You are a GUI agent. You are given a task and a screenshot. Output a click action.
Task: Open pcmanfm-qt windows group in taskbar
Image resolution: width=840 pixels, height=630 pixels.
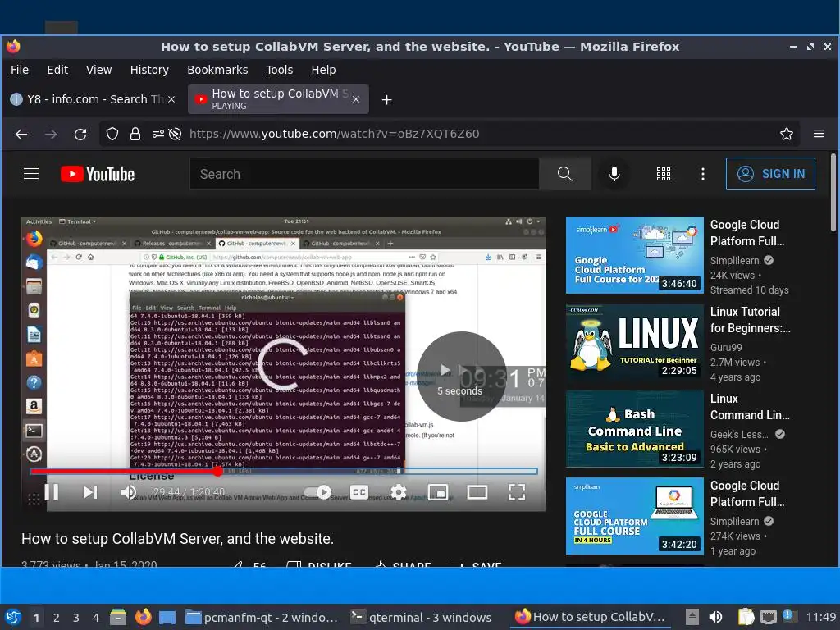click(x=262, y=617)
